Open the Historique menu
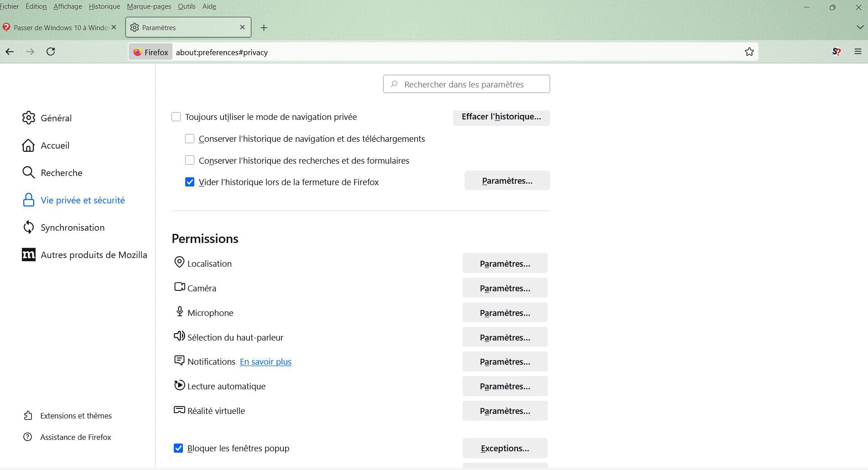This screenshot has height=470, width=868. point(104,6)
